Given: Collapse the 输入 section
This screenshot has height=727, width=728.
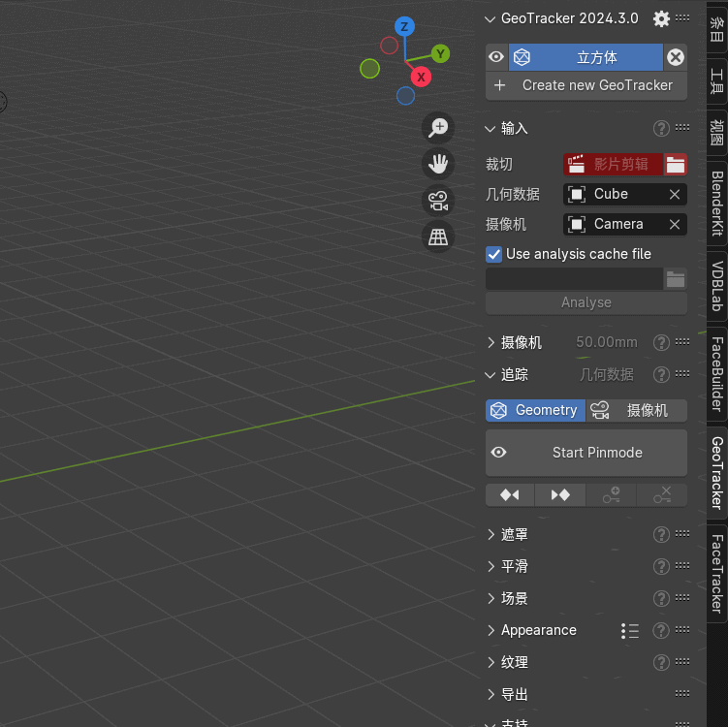Looking at the screenshot, I should tap(490, 129).
